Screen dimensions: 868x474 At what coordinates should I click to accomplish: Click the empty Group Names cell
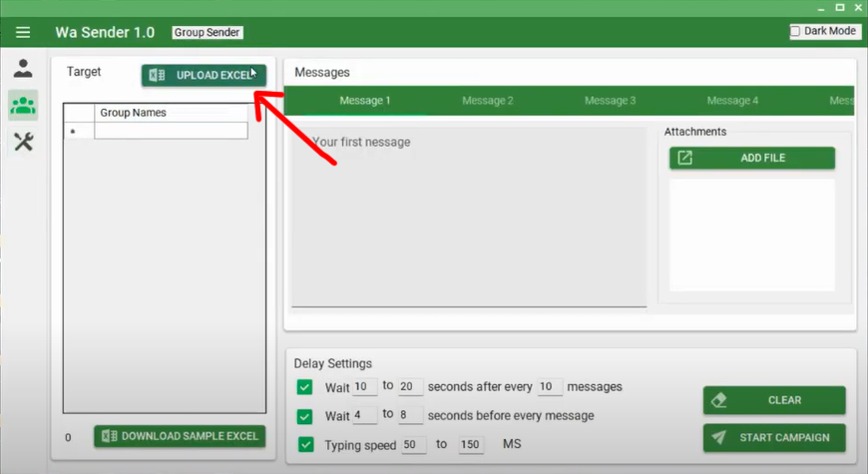click(x=171, y=131)
